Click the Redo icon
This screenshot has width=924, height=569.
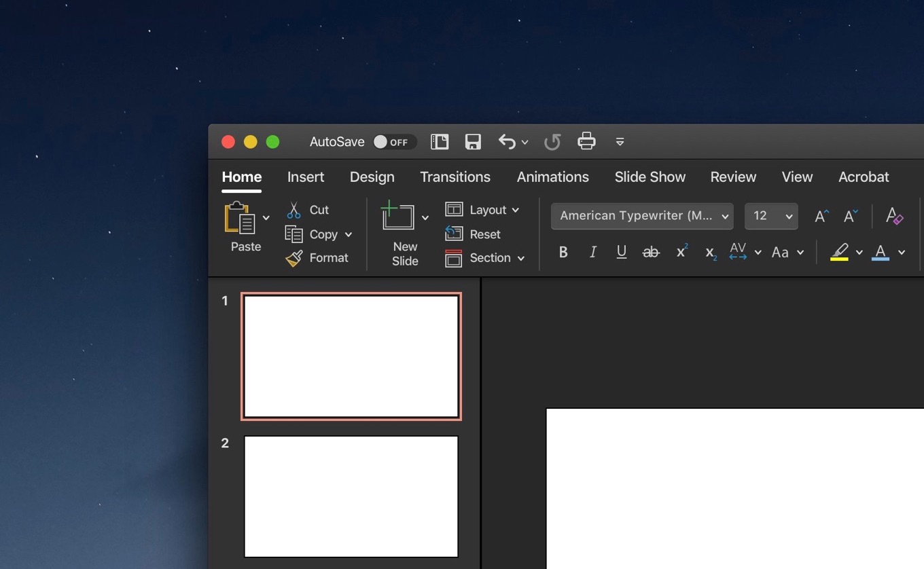tap(552, 142)
